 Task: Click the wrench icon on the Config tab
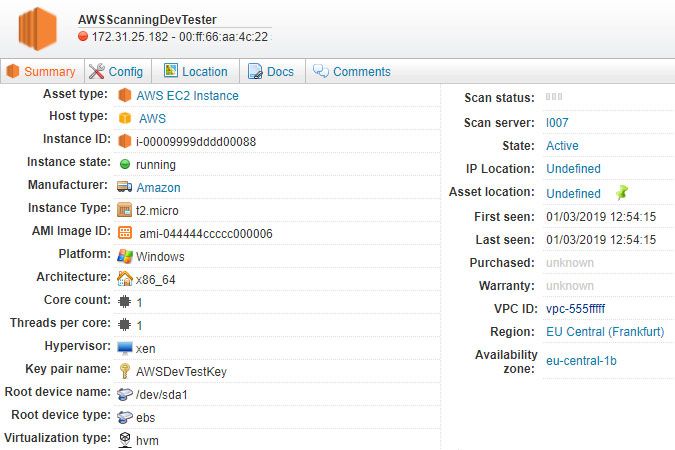(x=96, y=71)
